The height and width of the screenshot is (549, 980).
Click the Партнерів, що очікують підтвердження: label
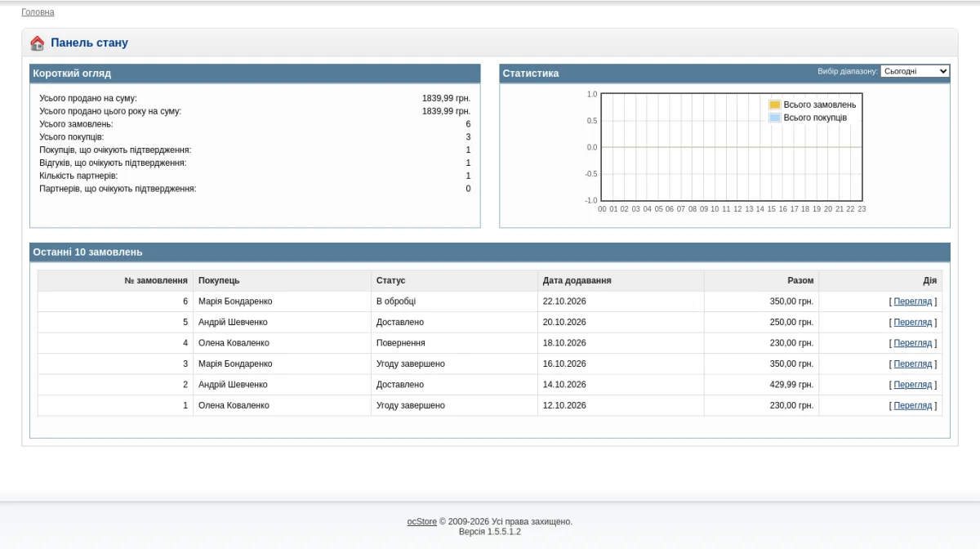[118, 189]
